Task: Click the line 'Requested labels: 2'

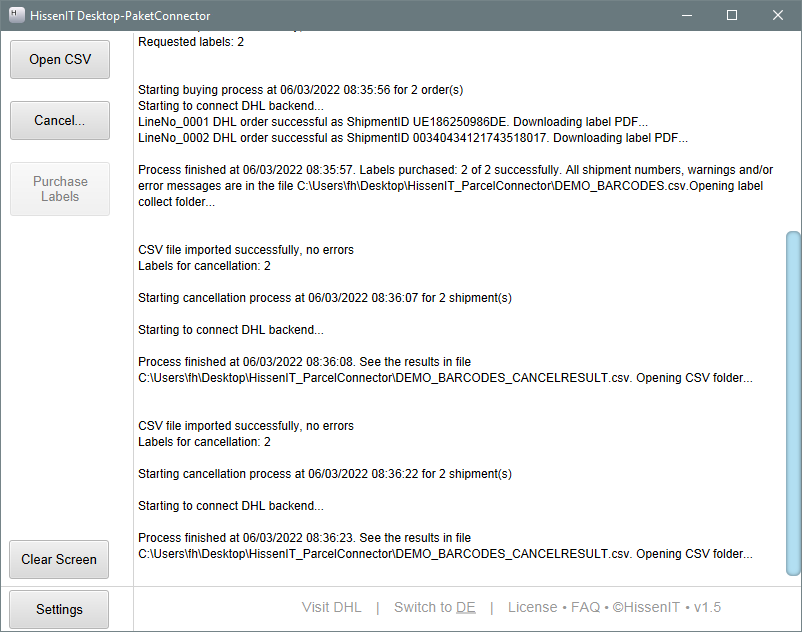Action: [x=191, y=42]
